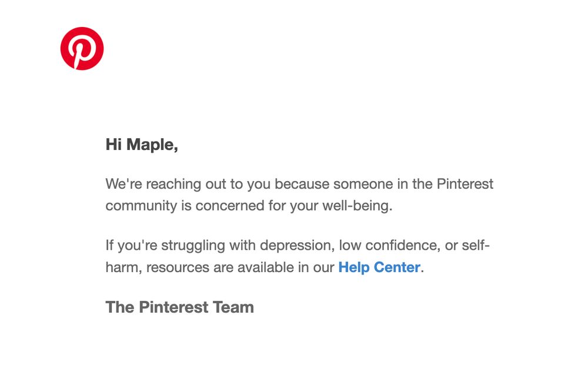Click the word "because" in first paragraph
588x382 pixels.
302,184
